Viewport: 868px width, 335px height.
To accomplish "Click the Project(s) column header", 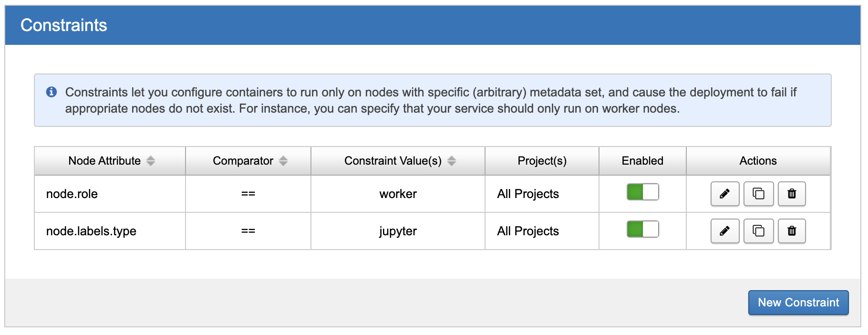I will (x=542, y=161).
